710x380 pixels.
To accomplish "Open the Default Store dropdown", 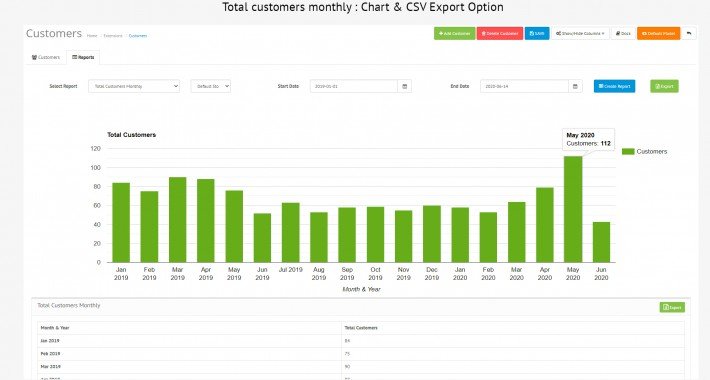I will pos(211,86).
